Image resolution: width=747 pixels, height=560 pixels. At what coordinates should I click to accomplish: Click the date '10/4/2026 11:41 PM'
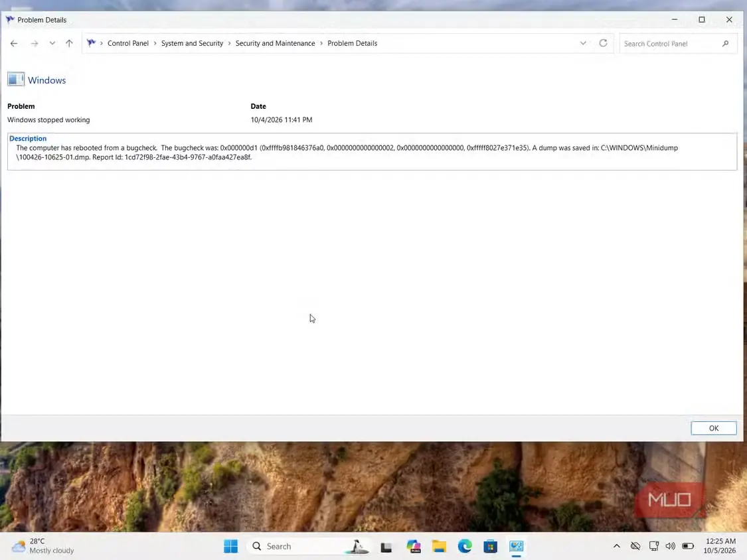click(282, 120)
